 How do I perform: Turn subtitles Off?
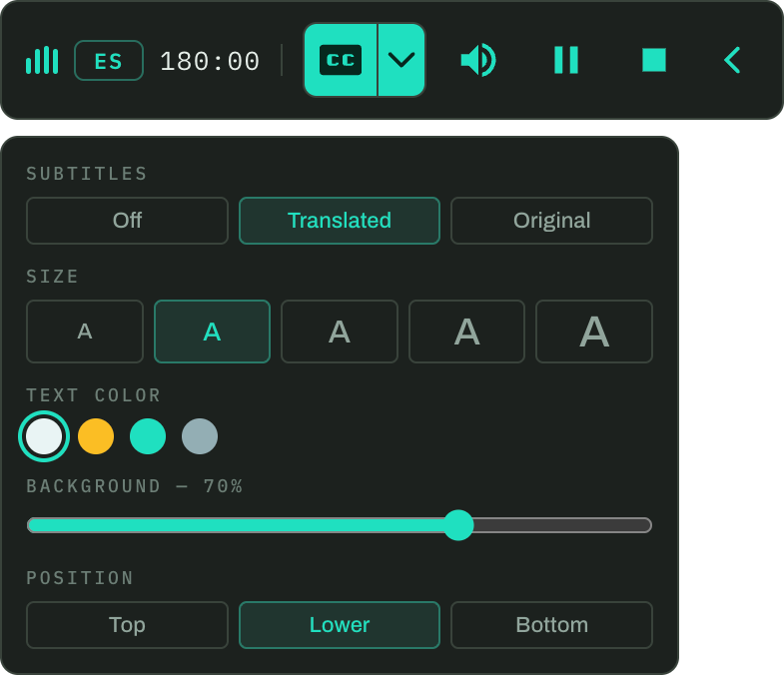(x=127, y=221)
